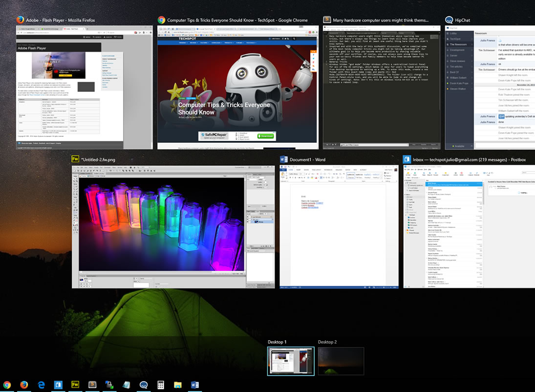This screenshot has width=535, height=392.
Task: Click the Postbox icon beside the Inbox title
Action: coord(407,159)
